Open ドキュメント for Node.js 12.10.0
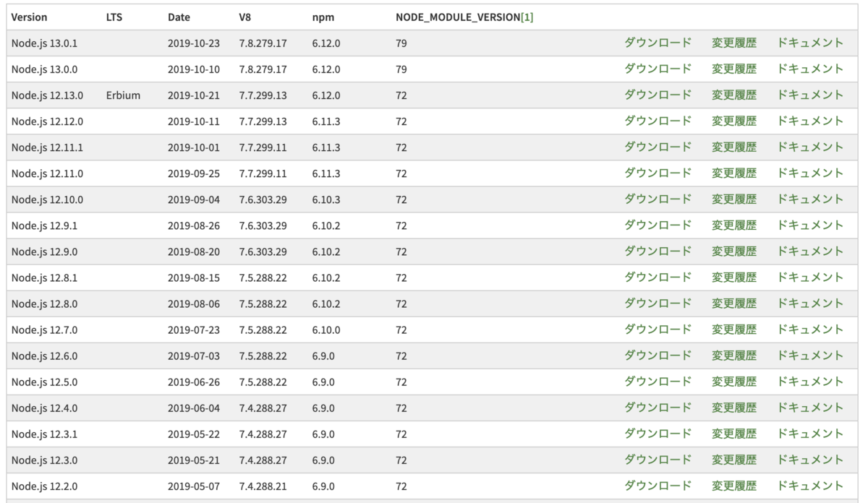The image size is (868, 503). click(x=810, y=199)
